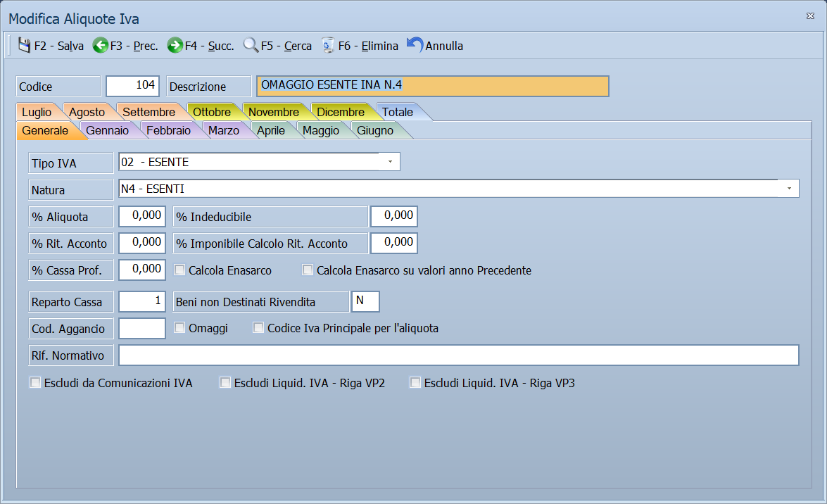The height and width of the screenshot is (504, 827).
Task: Click the blue undo Annulla icon
Action: click(x=415, y=45)
